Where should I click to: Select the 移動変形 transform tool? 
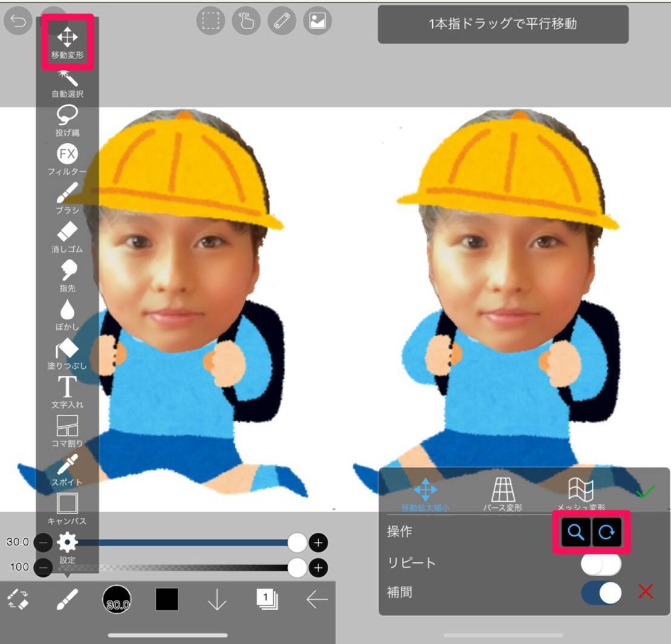click(67, 43)
